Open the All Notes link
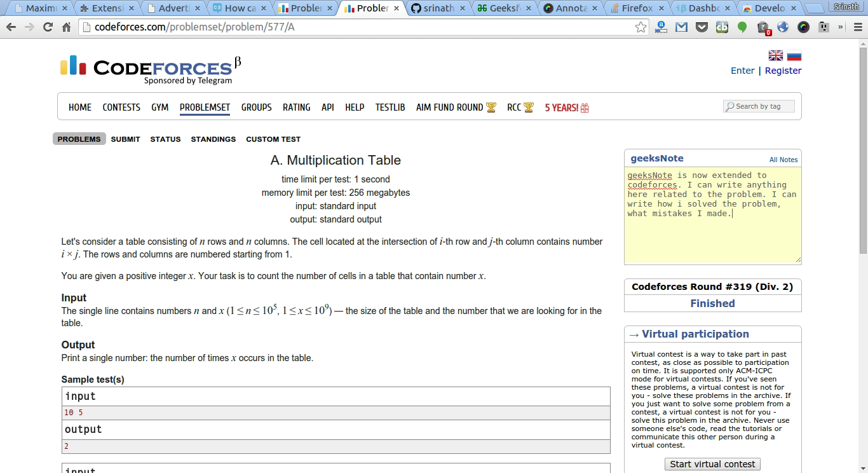 point(783,160)
